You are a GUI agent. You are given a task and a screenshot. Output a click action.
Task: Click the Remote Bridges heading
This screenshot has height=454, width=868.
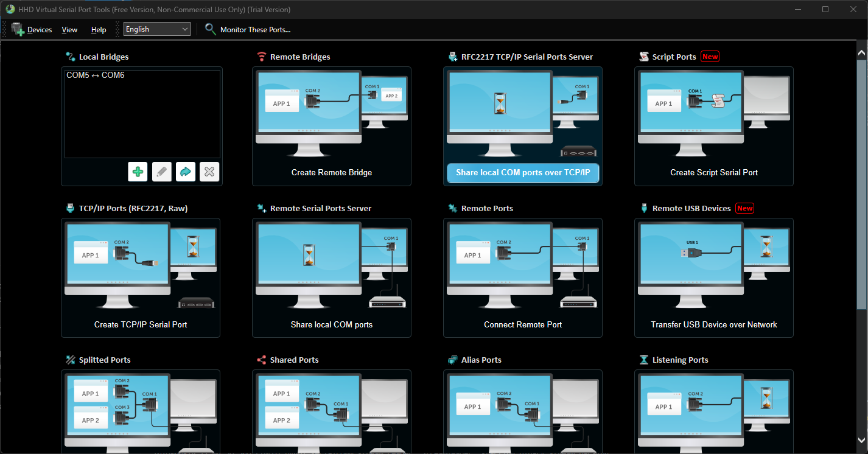(300, 57)
